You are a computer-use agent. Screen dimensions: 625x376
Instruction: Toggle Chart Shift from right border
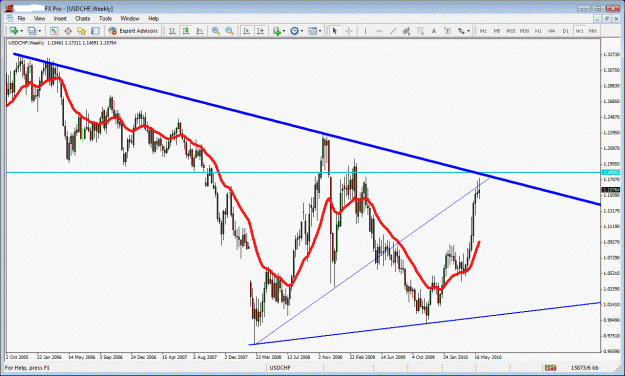260,31
